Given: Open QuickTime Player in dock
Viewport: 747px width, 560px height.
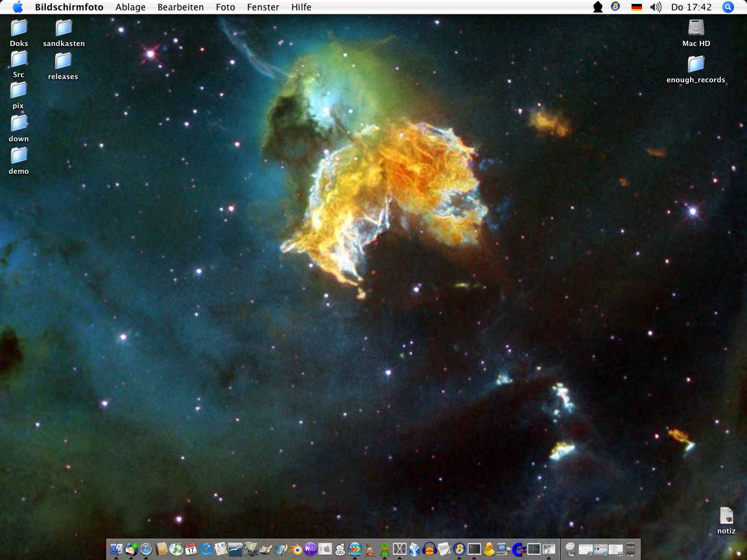Looking at the screenshot, I should pos(206,549).
